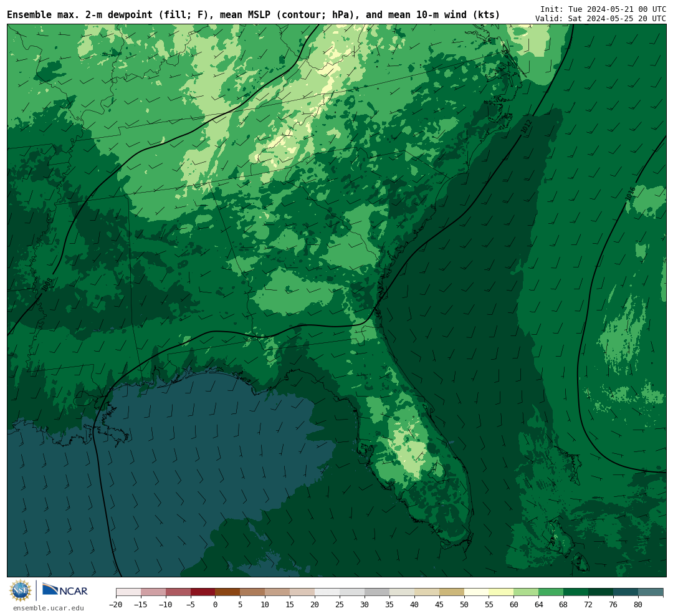Click the 60 colorbar tick label
This screenshot has width=673, height=616.
click(514, 604)
